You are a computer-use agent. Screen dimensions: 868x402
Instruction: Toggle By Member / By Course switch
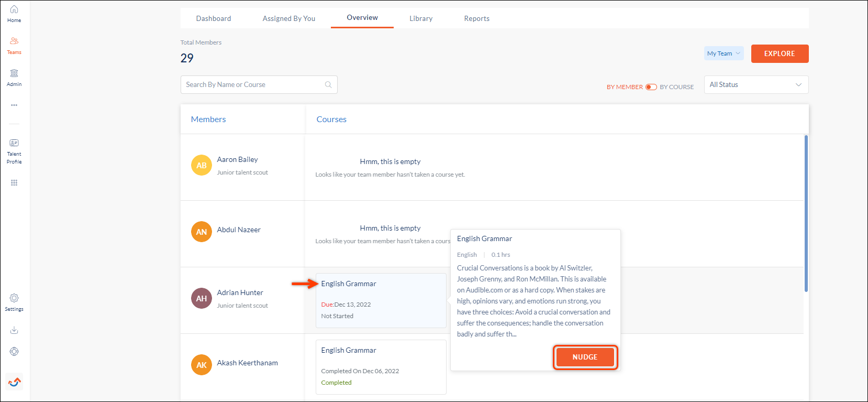[x=651, y=87]
